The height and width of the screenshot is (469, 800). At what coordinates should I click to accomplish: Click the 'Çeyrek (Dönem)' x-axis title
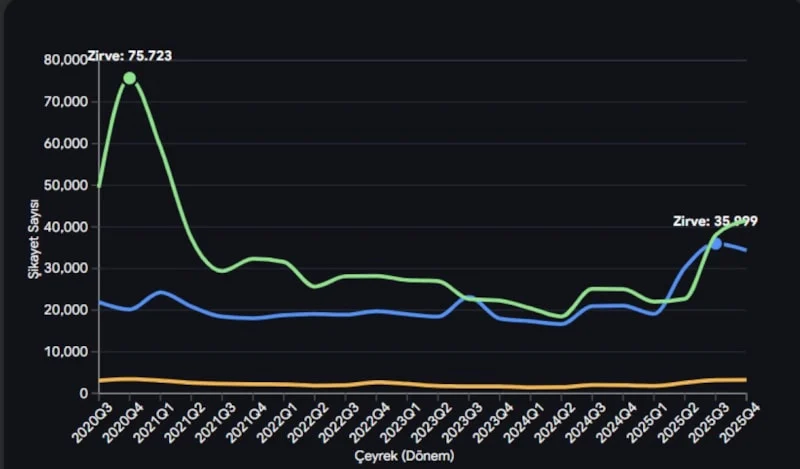click(x=407, y=456)
